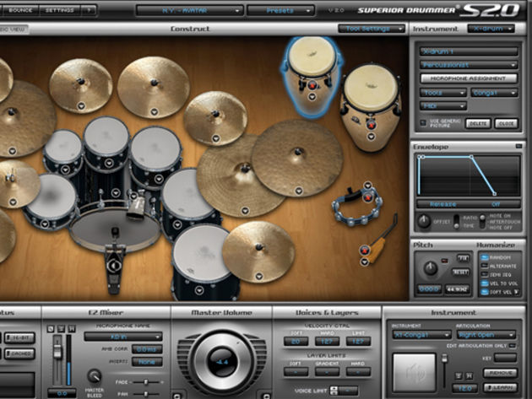Click the large ride cymbal right of toms
532x399 pixels.
297,157
